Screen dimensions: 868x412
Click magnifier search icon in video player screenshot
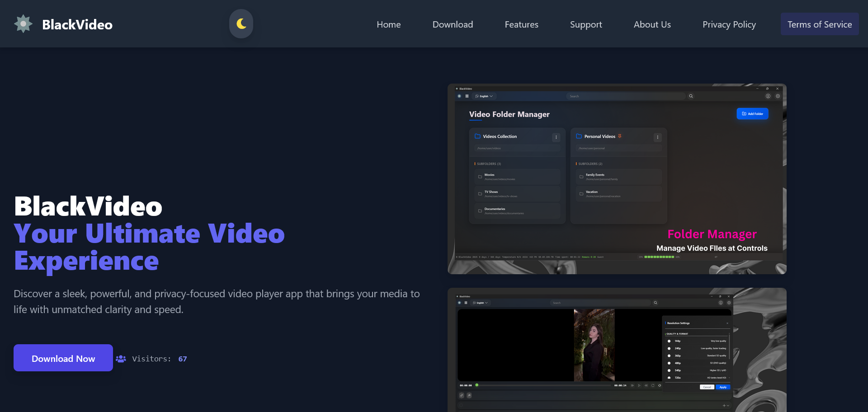pos(656,303)
